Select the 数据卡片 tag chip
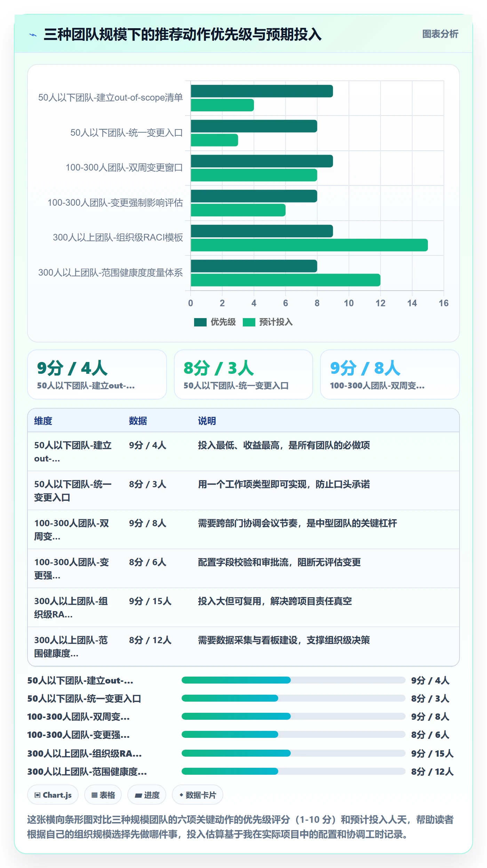This screenshot has width=487, height=868. coord(198,795)
